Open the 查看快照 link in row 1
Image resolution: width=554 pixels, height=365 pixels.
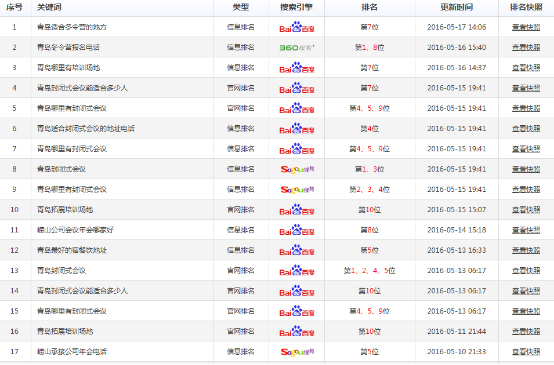(x=526, y=27)
